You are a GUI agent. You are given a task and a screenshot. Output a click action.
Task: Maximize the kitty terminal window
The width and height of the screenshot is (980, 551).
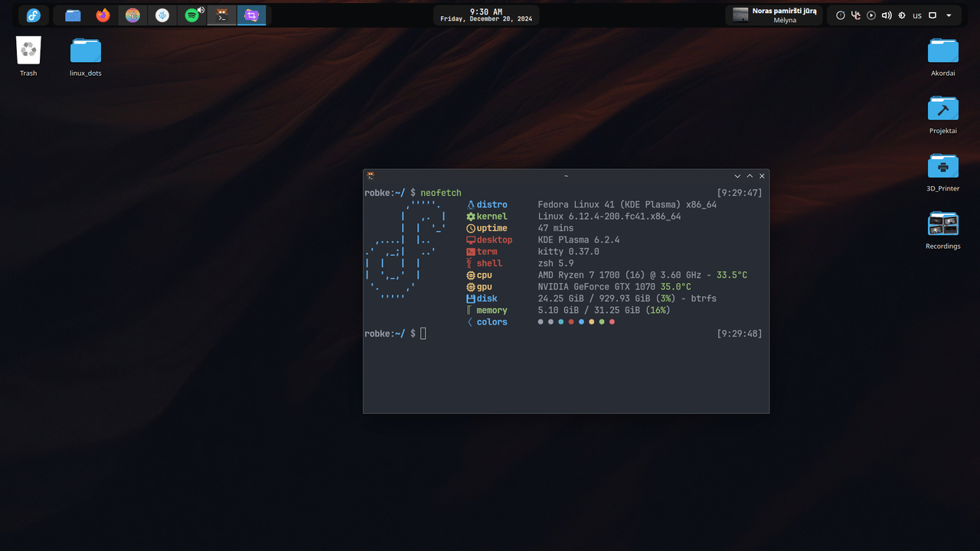(750, 176)
